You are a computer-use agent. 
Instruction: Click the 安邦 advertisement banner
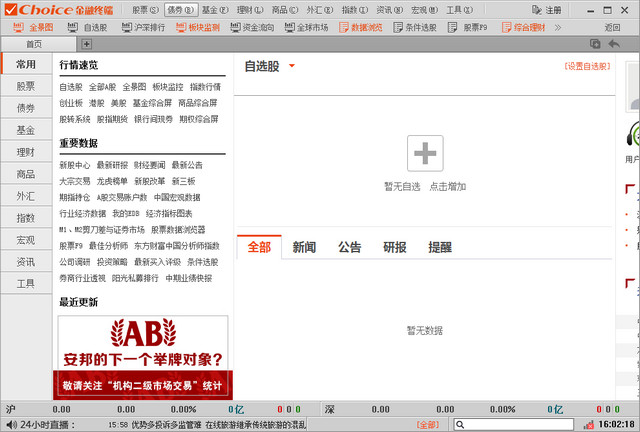pyautogui.click(x=142, y=356)
